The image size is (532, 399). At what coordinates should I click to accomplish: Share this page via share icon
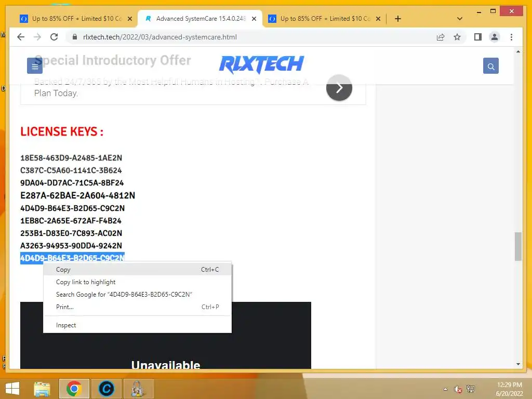[x=441, y=37]
